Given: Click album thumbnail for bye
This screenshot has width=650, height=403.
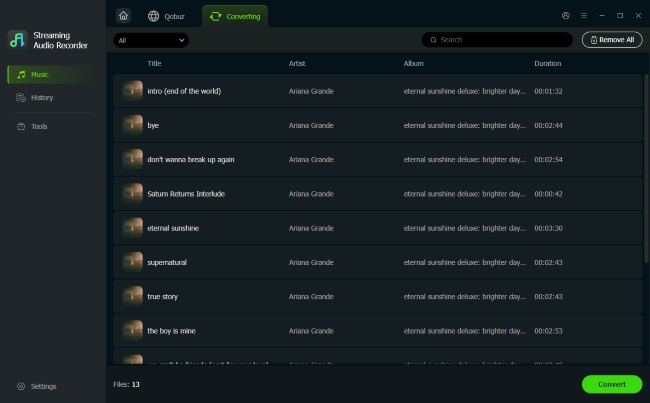Looking at the screenshot, I should 133,125.
